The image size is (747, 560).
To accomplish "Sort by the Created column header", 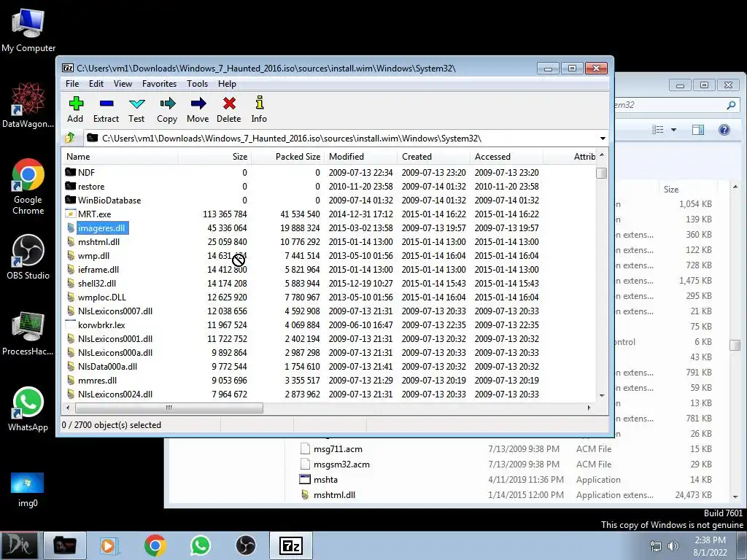I will pyautogui.click(x=433, y=157).
